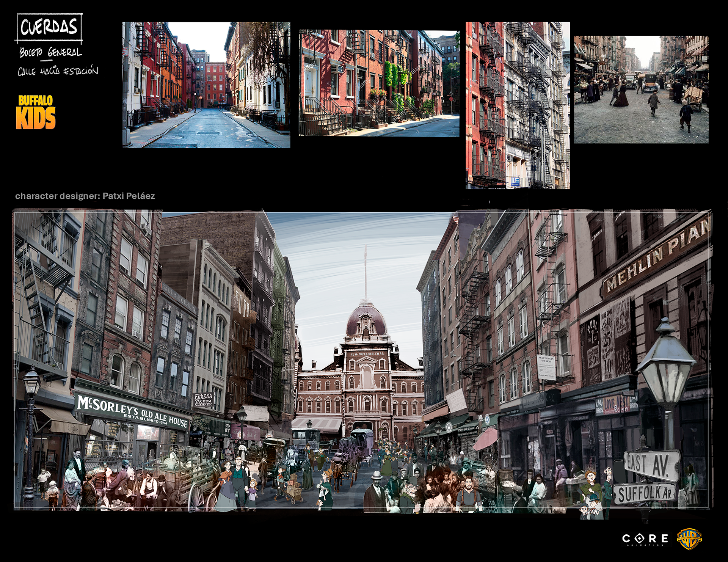Image resolution: width=728 pixels, height=562 pixels.
Task: Click the Eureka Vacuum Cleaner sign
Action: 203,400
